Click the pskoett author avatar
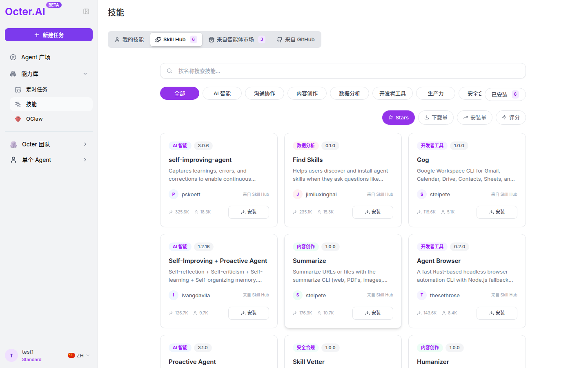The height and width of the screenshot is (368, 588). click(x=174, y=194)
